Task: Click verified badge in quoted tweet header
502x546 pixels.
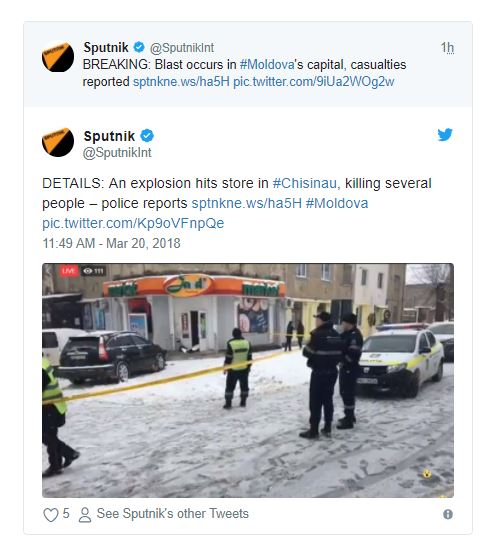Action: (x=139, y=47)
